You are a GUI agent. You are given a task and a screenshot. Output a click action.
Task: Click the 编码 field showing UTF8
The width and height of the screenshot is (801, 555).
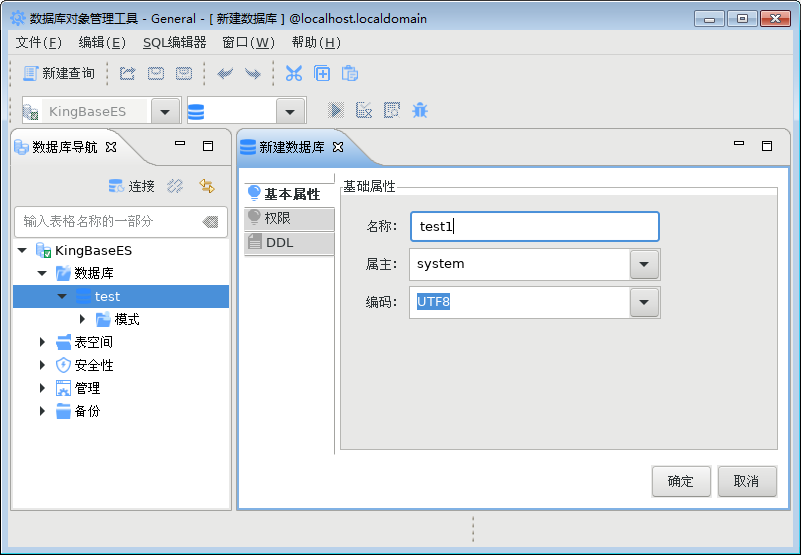[520, 302]
